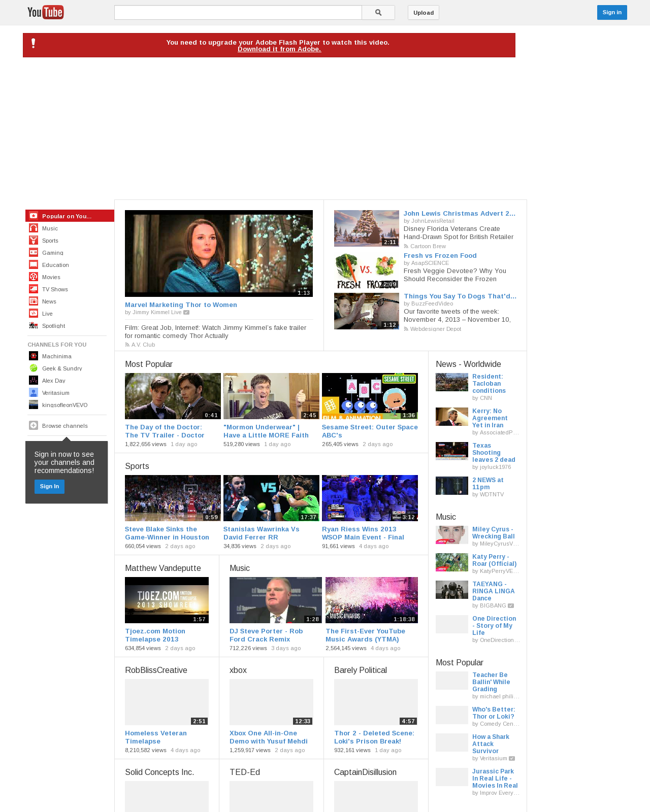Click the Popular on YouTube star icon

tap(34, 216)
